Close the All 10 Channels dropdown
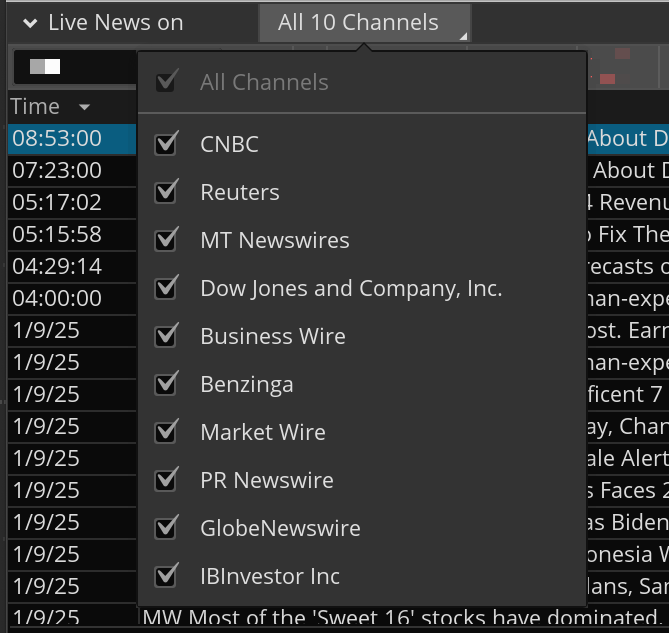The image size is (669, 633). click(364, 22)
